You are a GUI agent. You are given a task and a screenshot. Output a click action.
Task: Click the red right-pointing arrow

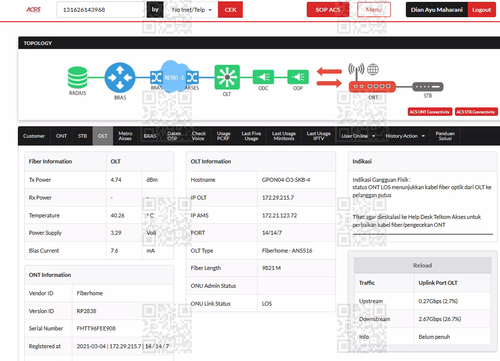(x=329, y=83)
